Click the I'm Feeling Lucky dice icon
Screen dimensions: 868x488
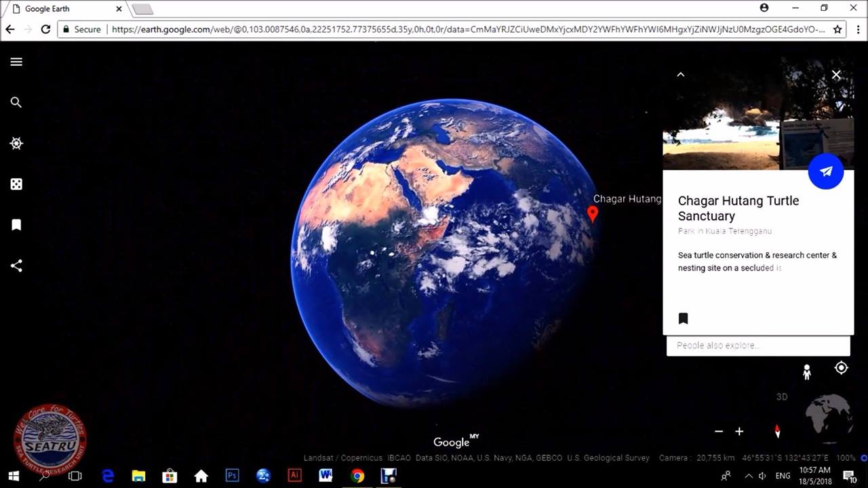[16, 184]
